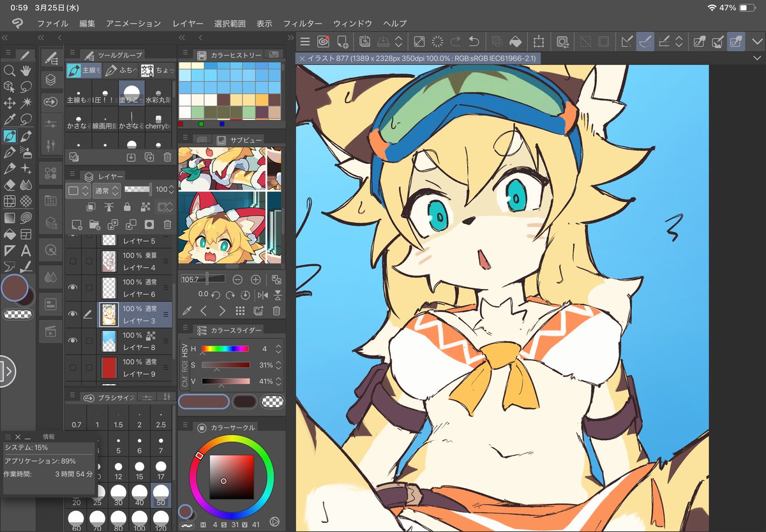Select the 主線も sub tool group tab
The image size is (766, 532).
click(x=84, y=70)
